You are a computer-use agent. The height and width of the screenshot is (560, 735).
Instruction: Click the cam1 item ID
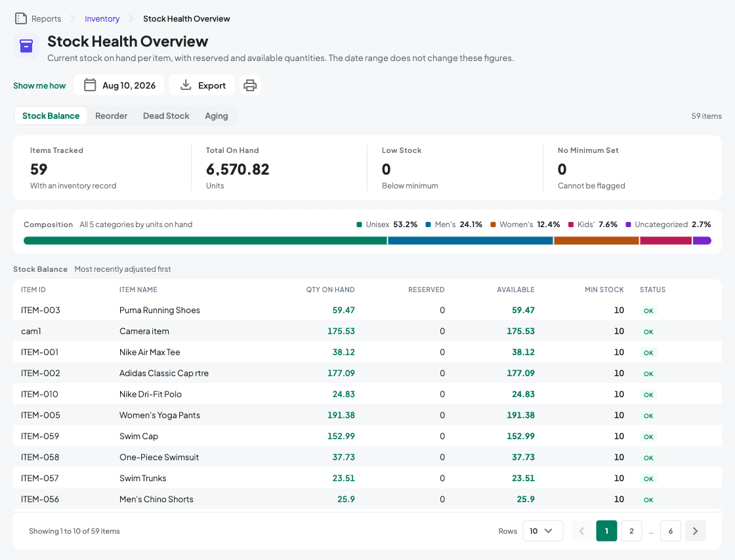tap(31, 331)
